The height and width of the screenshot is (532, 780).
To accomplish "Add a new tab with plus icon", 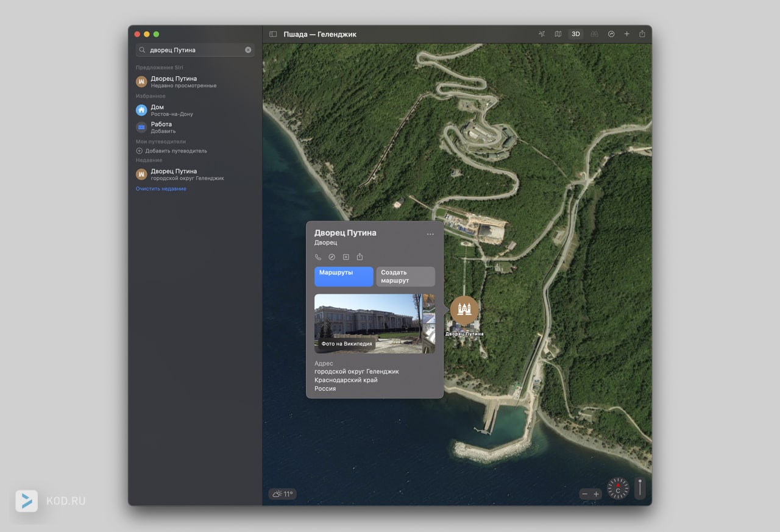I will pyautogui.click(x=626, y=34).
